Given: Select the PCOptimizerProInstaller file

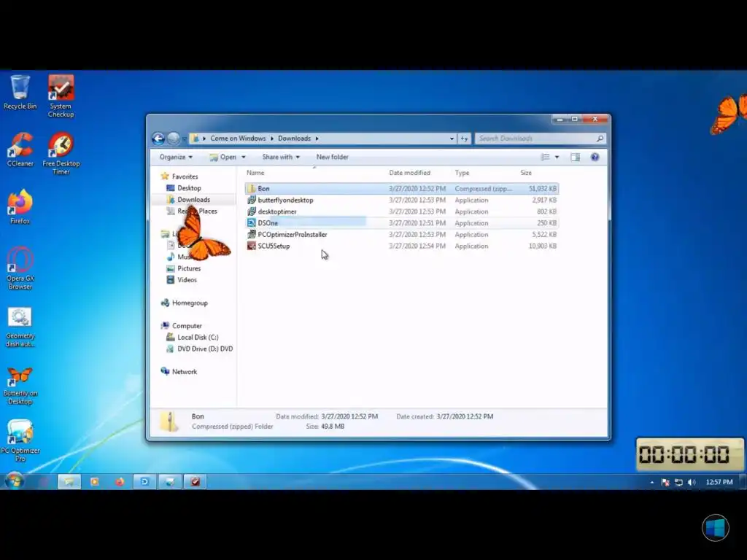Looking at the screenshot, I should point(402,235).
